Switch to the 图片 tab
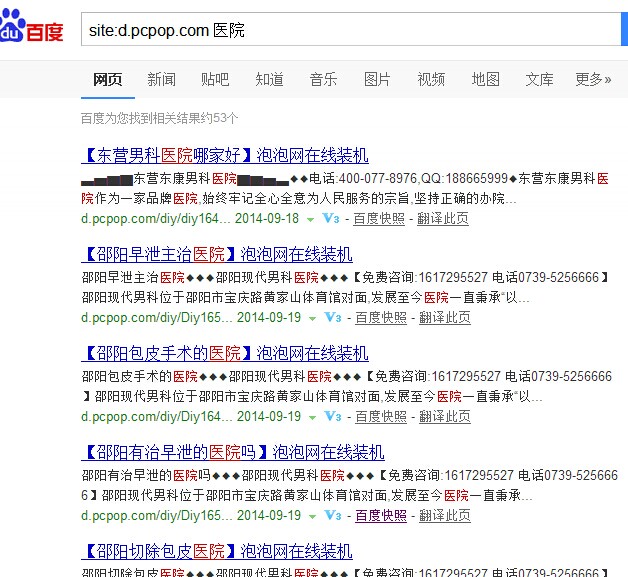 pyautogui.click(x=377, y=79)
